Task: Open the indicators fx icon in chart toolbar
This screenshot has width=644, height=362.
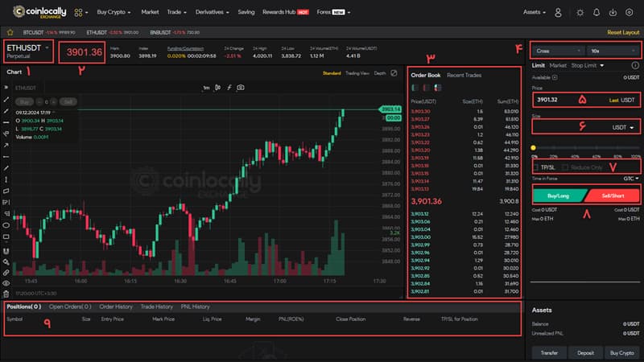Action: pos(229,88)
